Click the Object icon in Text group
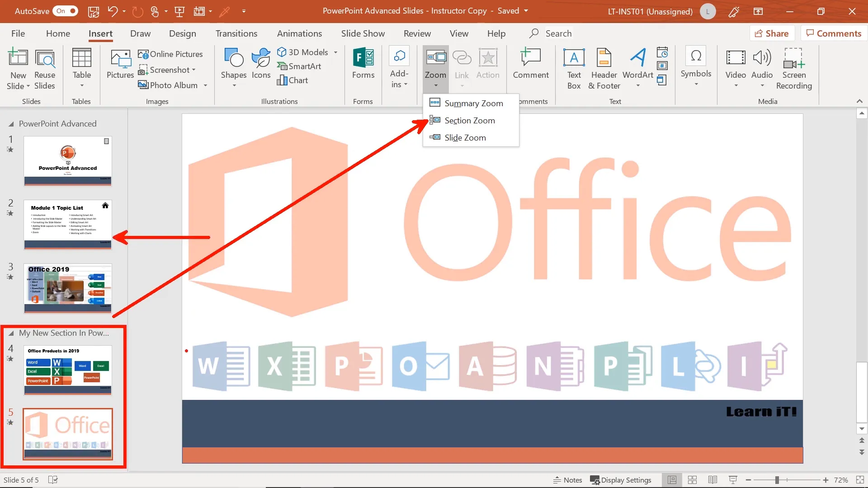Image resolution: width=868 pixels, height=488 pixels. (661, 80)
